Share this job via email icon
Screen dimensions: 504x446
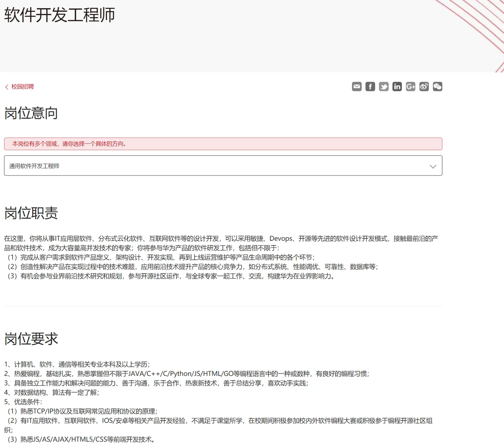[357, 86]
